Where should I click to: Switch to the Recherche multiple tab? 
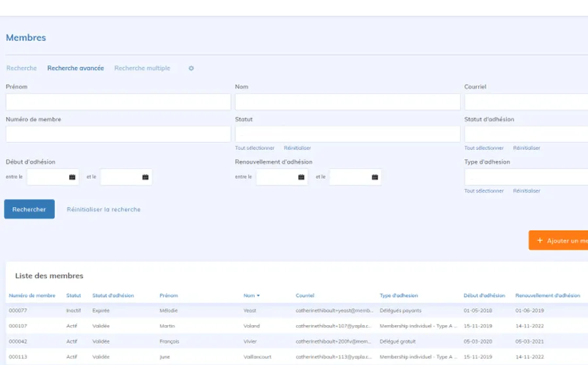point(142,69)
